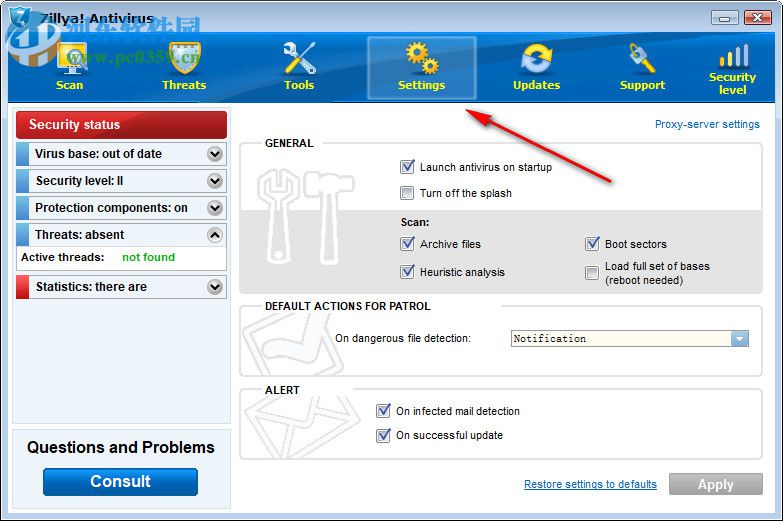The image size is (783, 521).
Task: Click the Consult button
Action: [120, 482]
